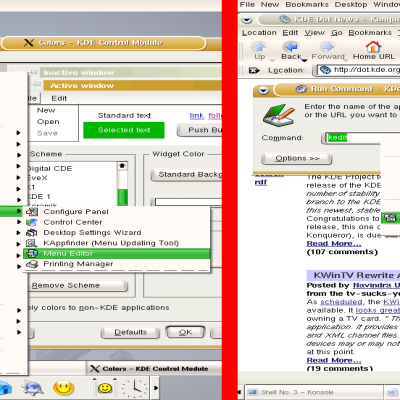Choose Open in the preview File menu
The image size is (400, 400).
(x=48, y=122)
